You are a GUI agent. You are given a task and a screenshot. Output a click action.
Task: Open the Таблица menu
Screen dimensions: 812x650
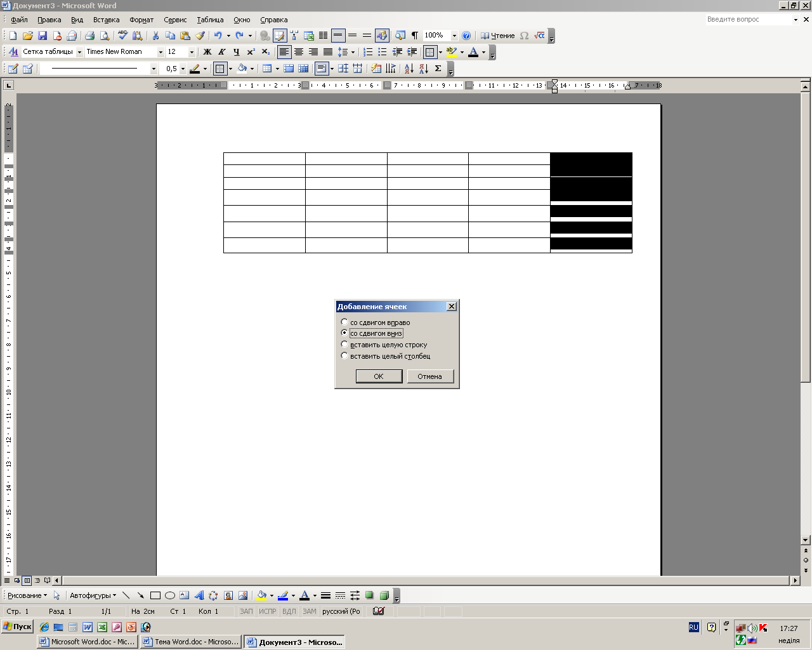210,20
